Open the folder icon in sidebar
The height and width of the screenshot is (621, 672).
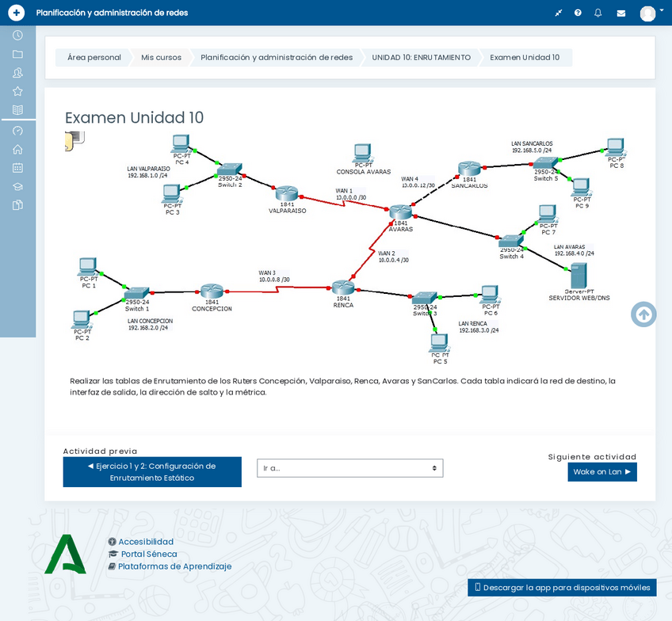(x=17, y=54)
